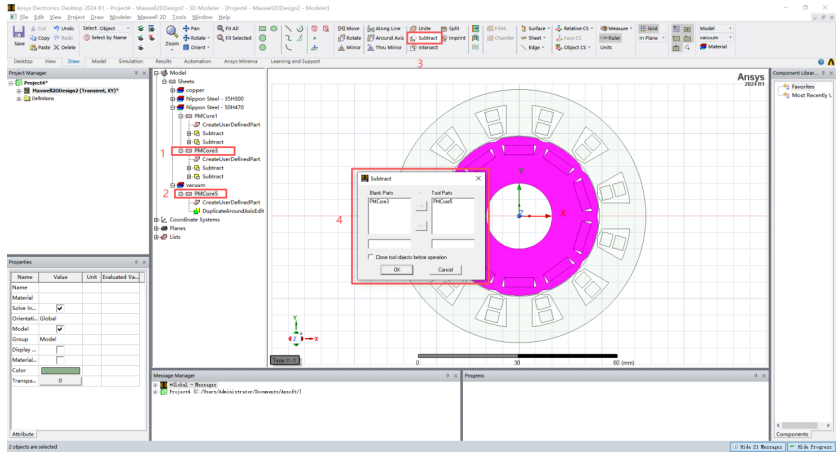This screenshot has width=839, height=452.
Task: Click the Help question mark icon
Action: pos(821,62)
